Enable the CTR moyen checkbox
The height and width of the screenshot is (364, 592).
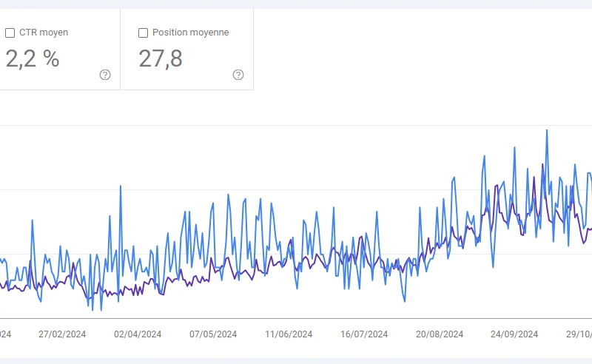point(10,33)
